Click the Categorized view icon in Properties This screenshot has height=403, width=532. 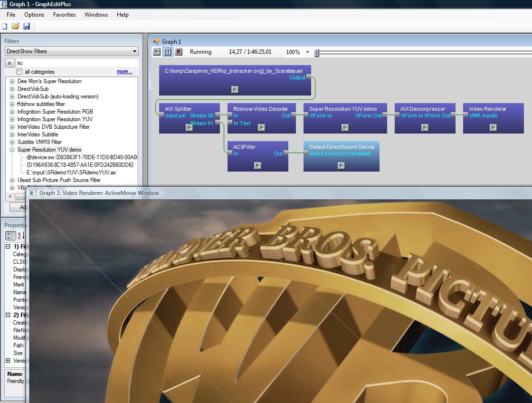(x=10, y=235)
